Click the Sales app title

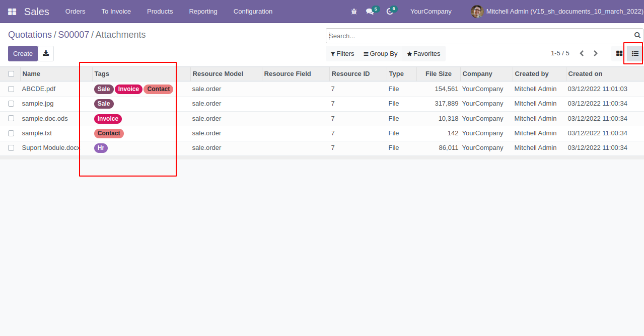tap(37, 11)
